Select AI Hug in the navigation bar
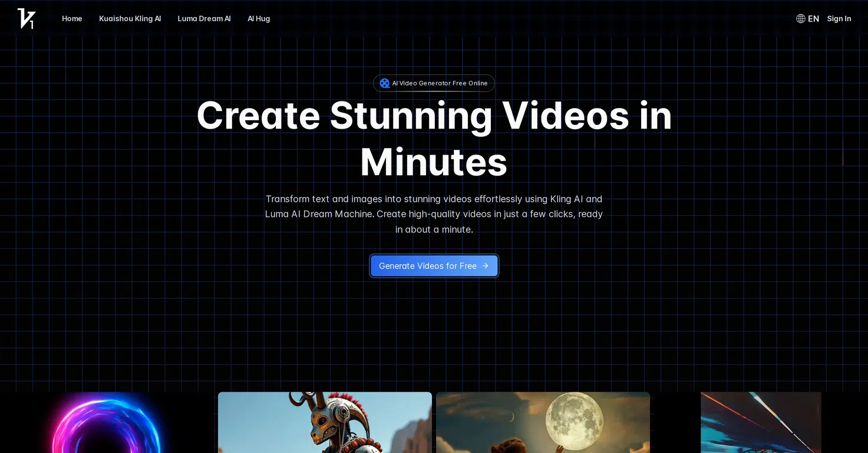868x453 pixels. [259, 19]
